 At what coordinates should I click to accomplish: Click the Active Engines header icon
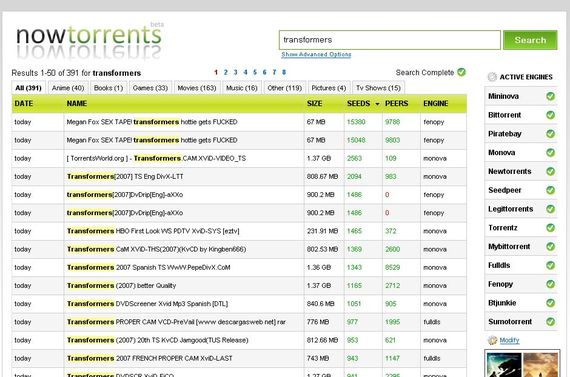(492, 77)
